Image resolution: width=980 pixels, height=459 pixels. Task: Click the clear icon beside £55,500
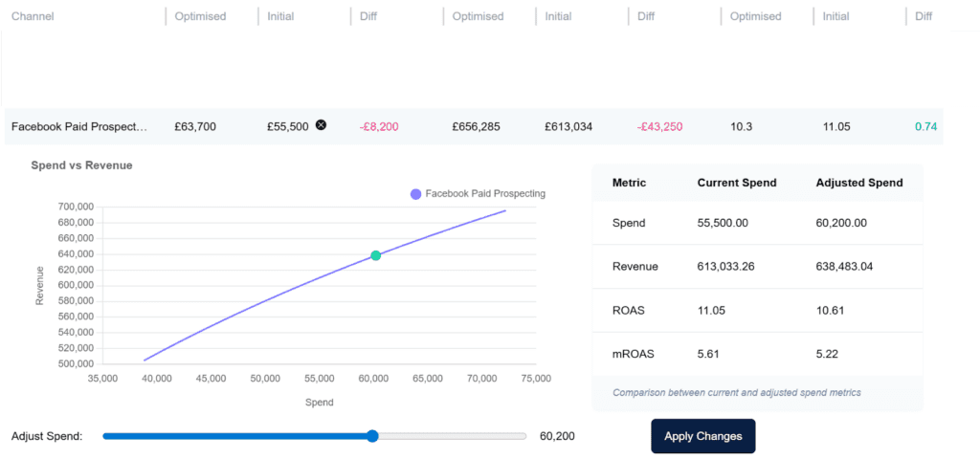click(321, 125)
